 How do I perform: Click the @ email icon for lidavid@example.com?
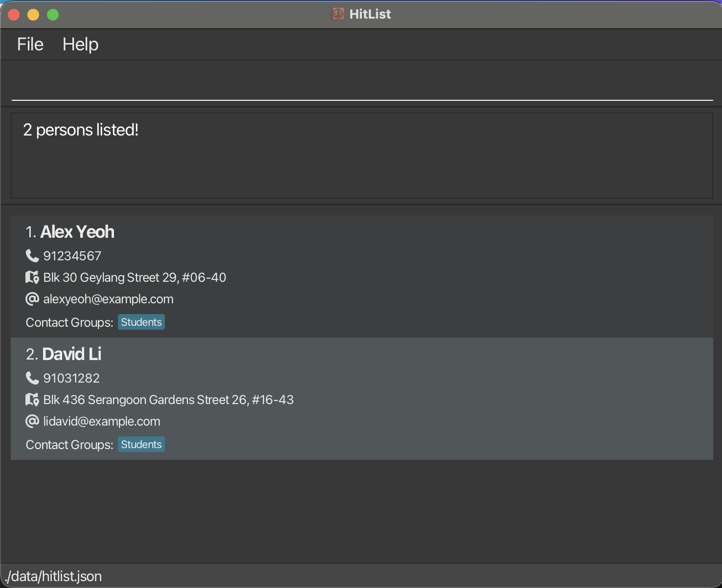[32, 421]
